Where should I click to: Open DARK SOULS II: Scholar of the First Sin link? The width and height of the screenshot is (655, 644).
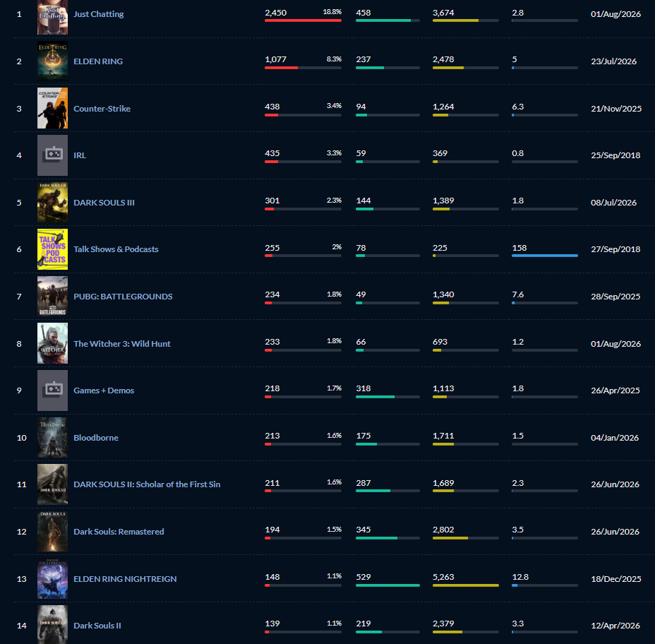point(147,484)
